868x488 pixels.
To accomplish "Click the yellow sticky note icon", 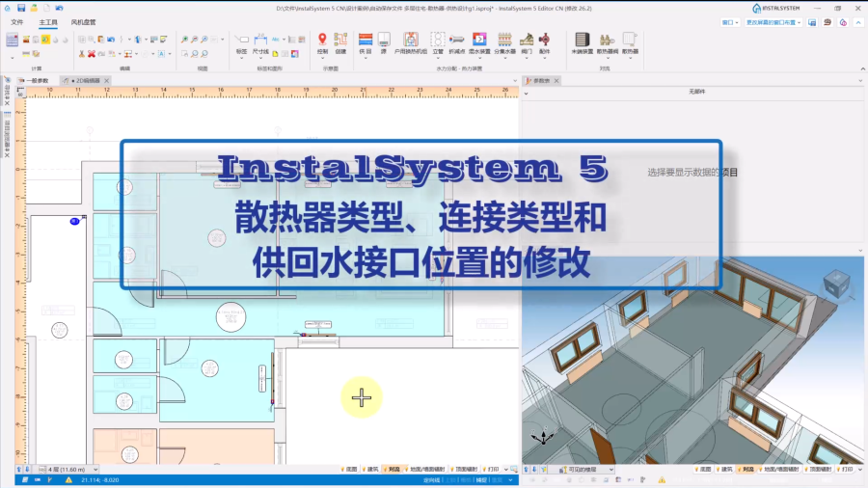I will pyautogui.click(x=275, y=54).
